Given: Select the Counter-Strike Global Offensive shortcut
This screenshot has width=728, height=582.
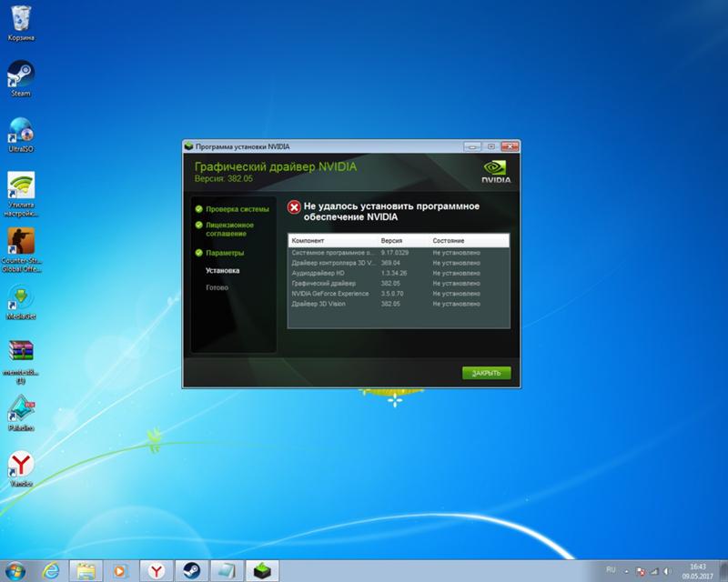Looking at the screenshot, I should pyautogui.click(x=21, y=250).
